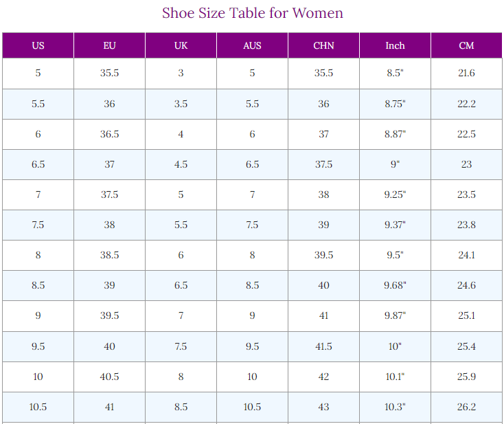The image size is (504, 424).
Task: Click the 41.5 cell in CHN column
Action: [323, 346]
